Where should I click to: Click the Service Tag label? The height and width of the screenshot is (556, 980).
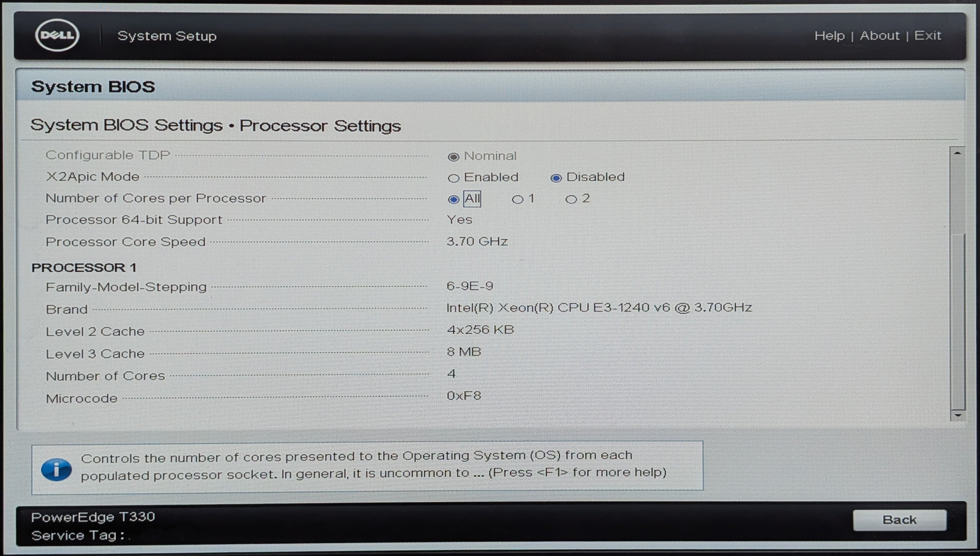(x=78, y=535)
